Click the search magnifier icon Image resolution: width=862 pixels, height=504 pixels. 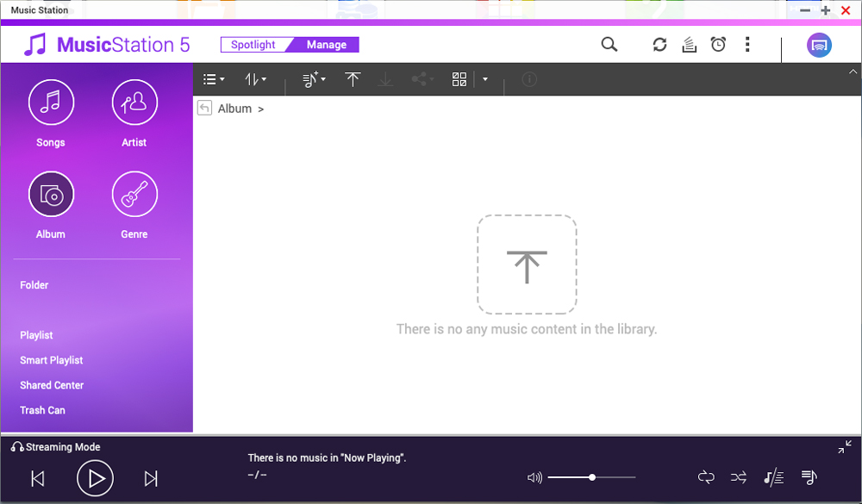click(609, 45)
